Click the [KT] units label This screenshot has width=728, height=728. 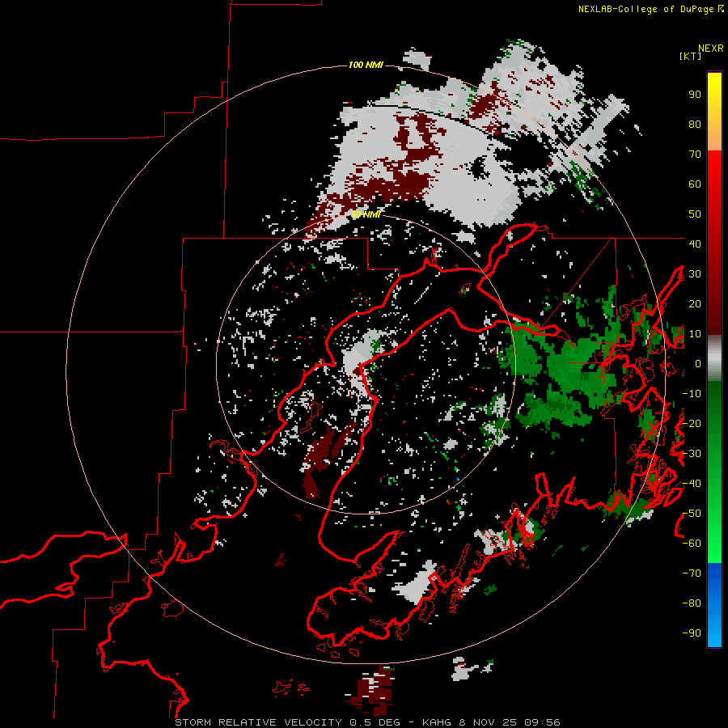click(691, 56)
